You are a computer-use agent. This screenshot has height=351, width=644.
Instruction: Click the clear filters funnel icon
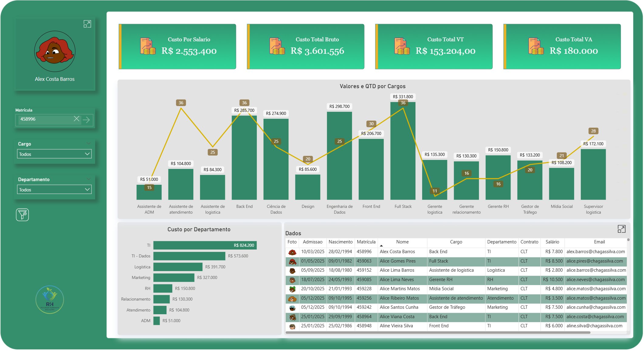[x=22, y=215]
